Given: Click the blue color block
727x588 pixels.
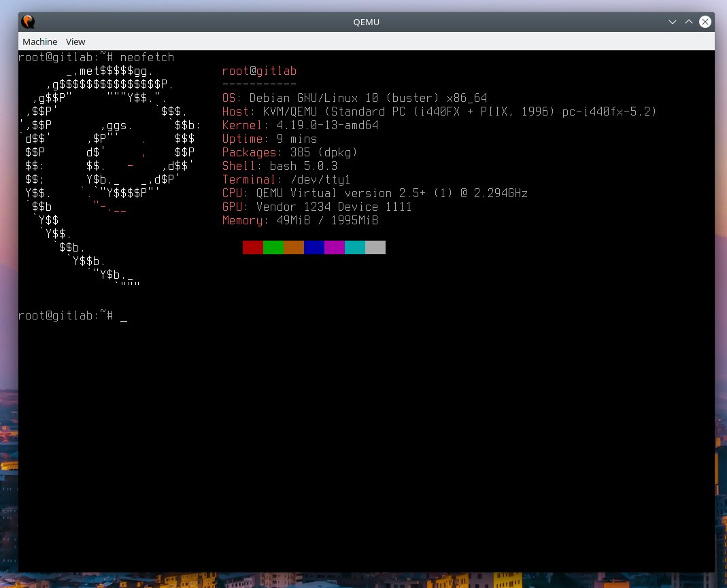Looking at the screenshot, I should pyautogui.click(x=314, y=247).
